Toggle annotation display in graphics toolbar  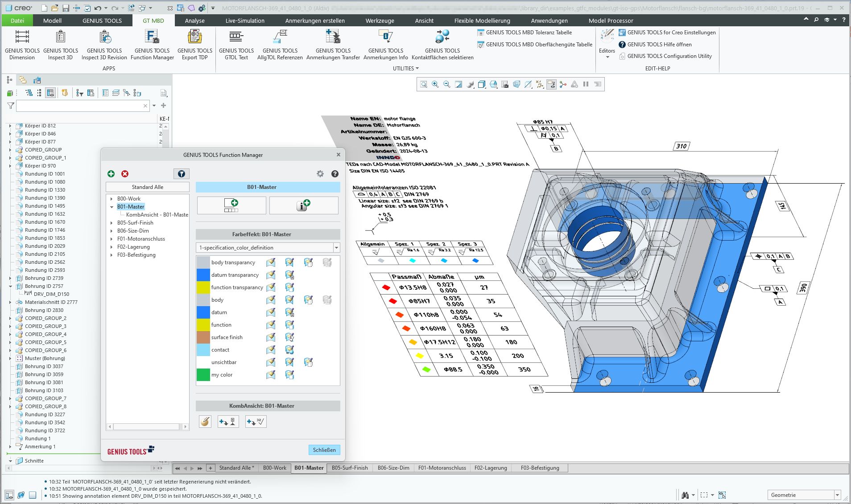click(x=551, y=84)
